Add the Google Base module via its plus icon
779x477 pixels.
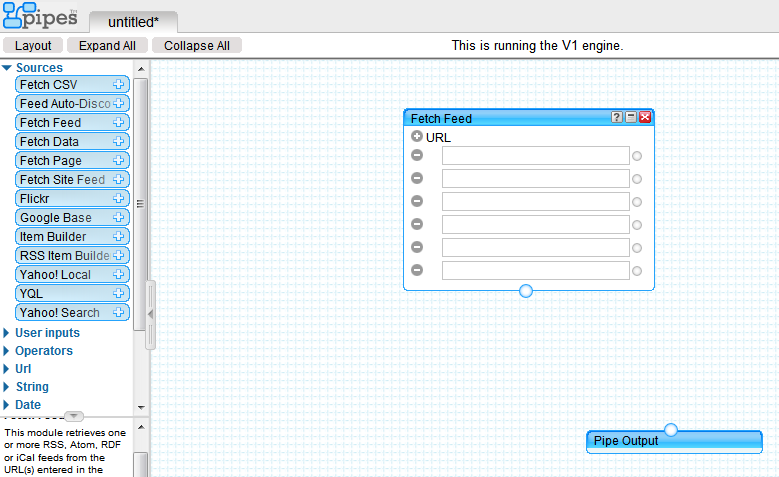point(118,217)
